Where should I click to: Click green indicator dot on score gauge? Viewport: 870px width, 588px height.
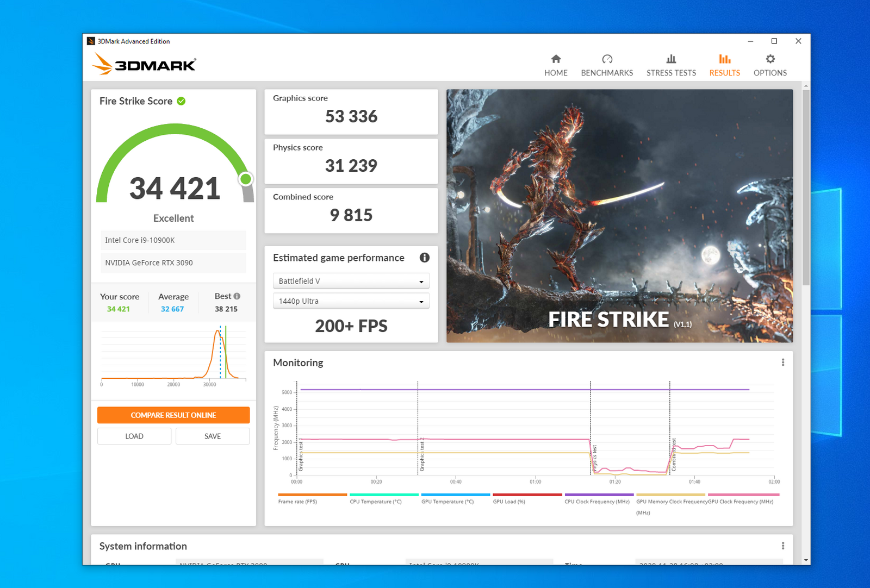click(246, 179)
